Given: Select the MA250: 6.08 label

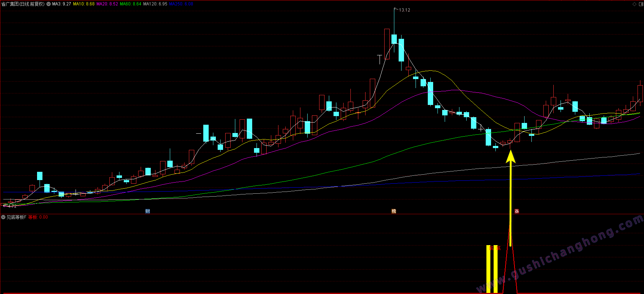Looking at the screenshot, I should pos(181,4).
